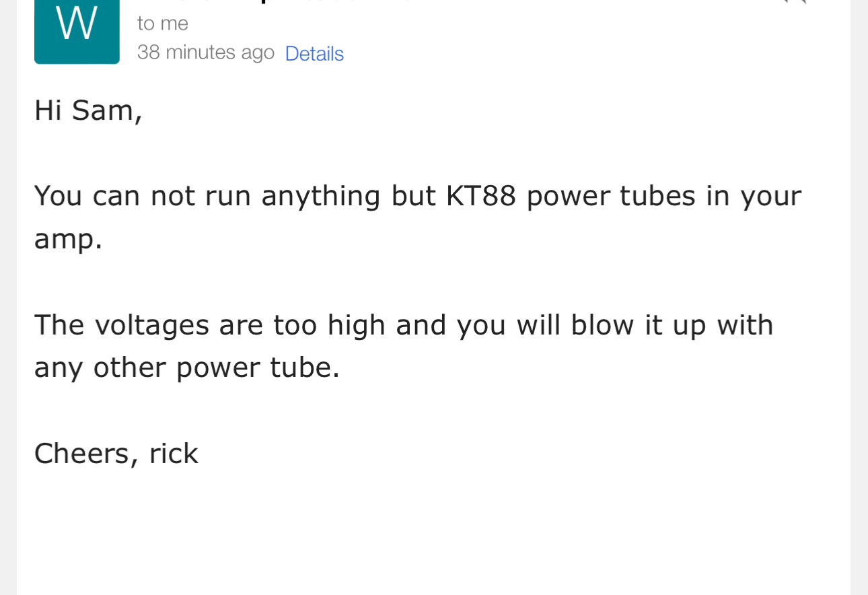Click the teal W sender avatar
Image resolution: width=868 pixels, height=595 pixels.
77,31
